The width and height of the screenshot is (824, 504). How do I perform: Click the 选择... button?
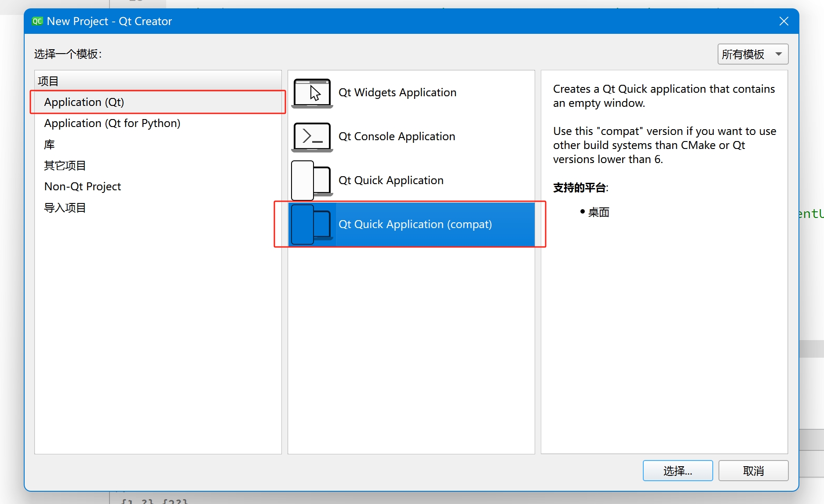click(678, 471)
